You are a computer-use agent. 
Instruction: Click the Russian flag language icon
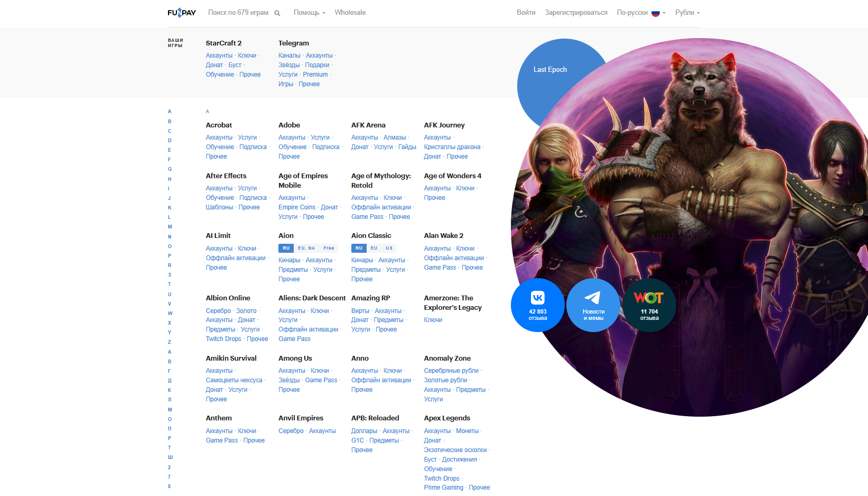click(656, 13)
